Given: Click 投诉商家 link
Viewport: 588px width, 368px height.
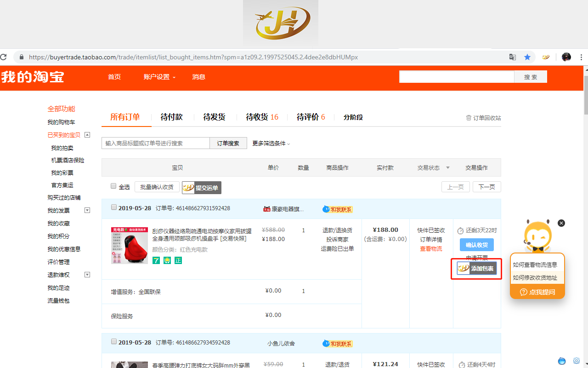Looking at the screenshot, I should [x=337, y=240].
